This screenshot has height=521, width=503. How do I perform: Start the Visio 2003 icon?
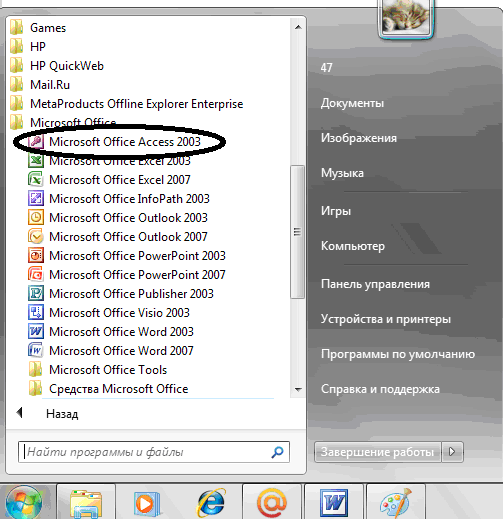36,313
